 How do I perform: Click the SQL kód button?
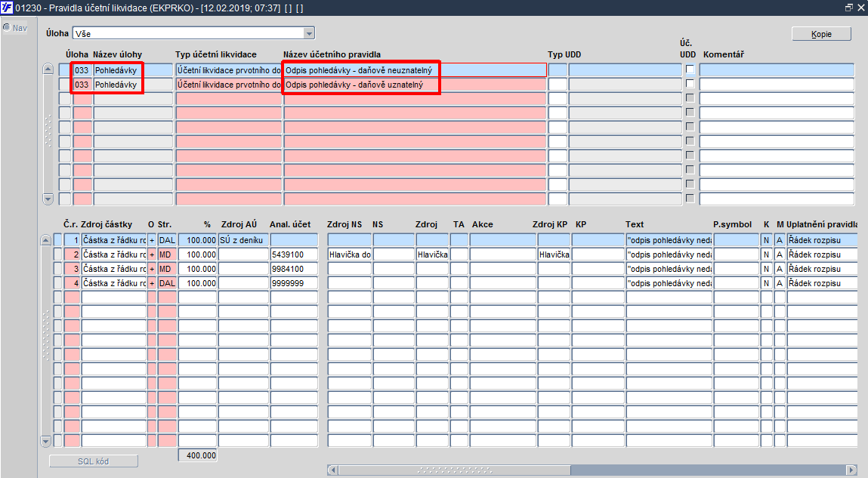94,461
